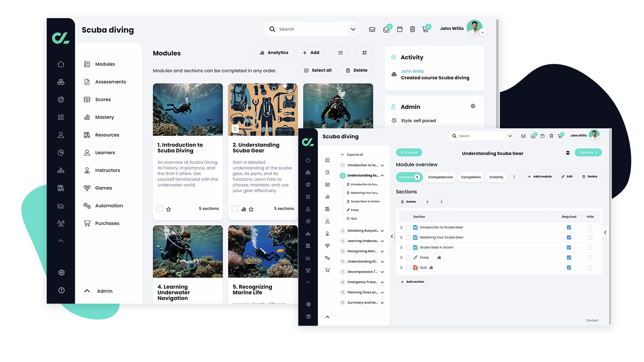This screenshot has height=362, width=644.
Task: Toggle Required for Introduction to Scuba Gear section
Action: tap(569, 227)
